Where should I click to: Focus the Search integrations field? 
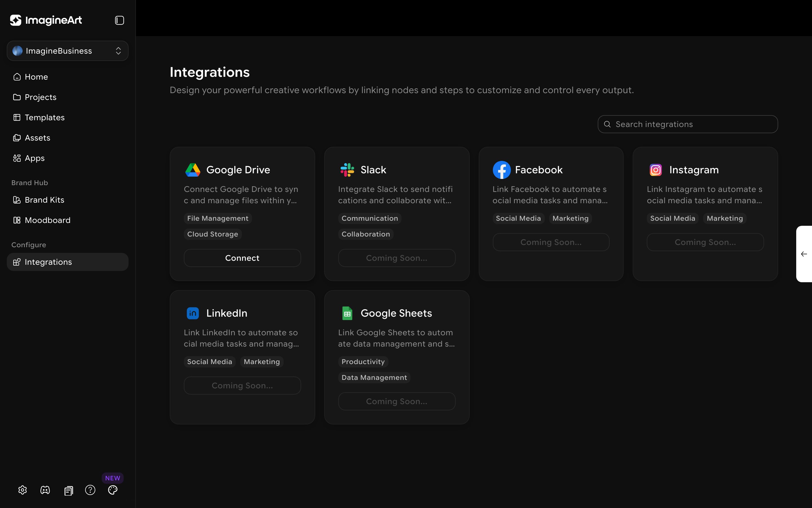tap(687, 124)
